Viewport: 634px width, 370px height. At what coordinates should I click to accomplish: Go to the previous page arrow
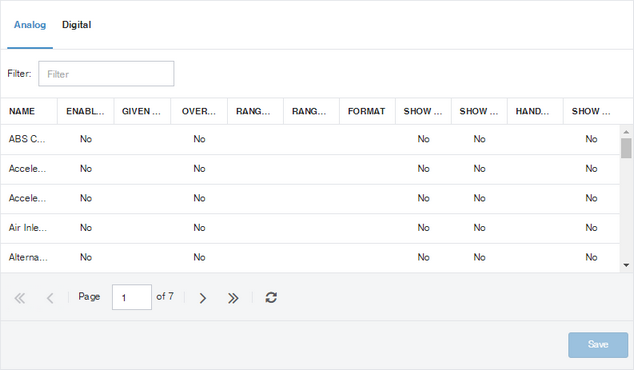click(x=50, y=298)
